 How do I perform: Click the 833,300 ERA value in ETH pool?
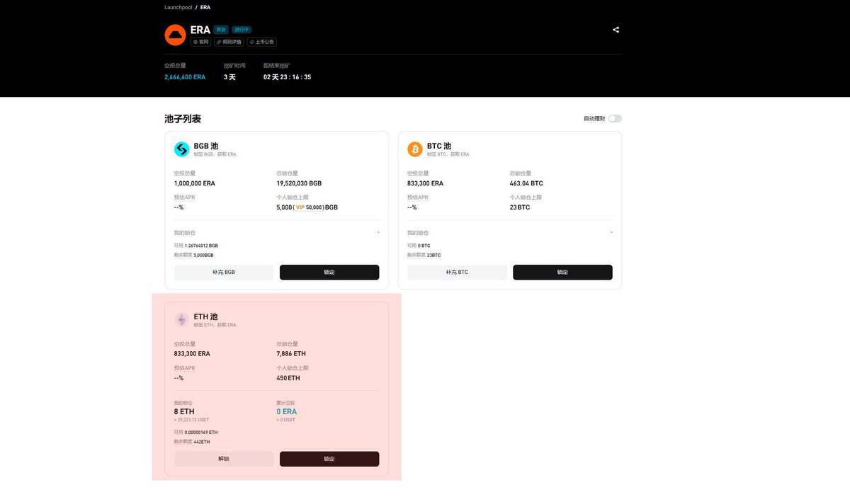192,354
